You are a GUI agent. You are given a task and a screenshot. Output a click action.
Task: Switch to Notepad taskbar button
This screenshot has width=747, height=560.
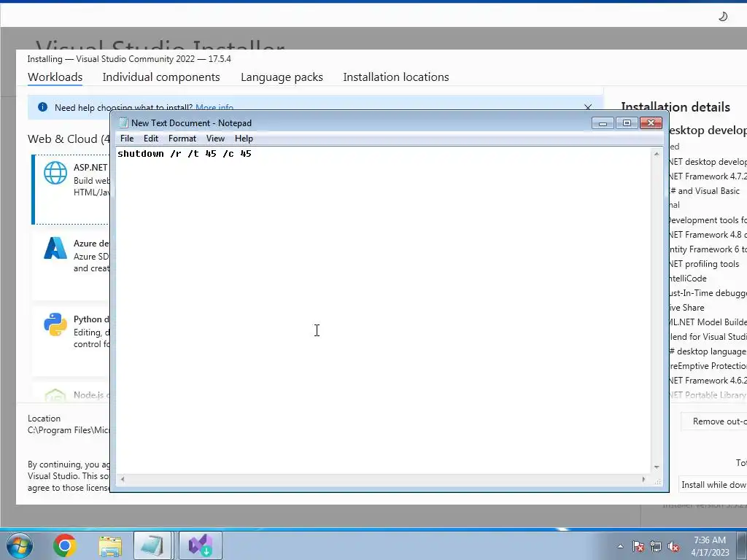152,545
